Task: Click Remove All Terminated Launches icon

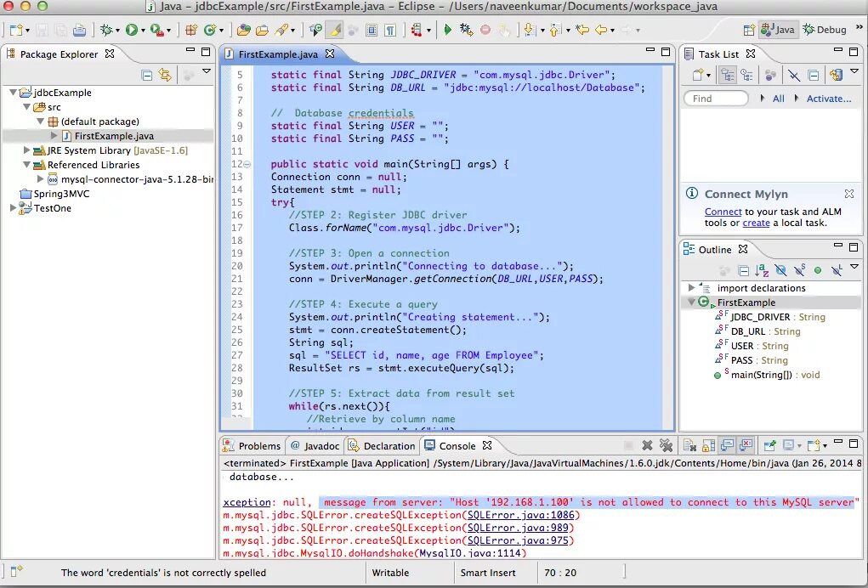Action: pos(666,445)
